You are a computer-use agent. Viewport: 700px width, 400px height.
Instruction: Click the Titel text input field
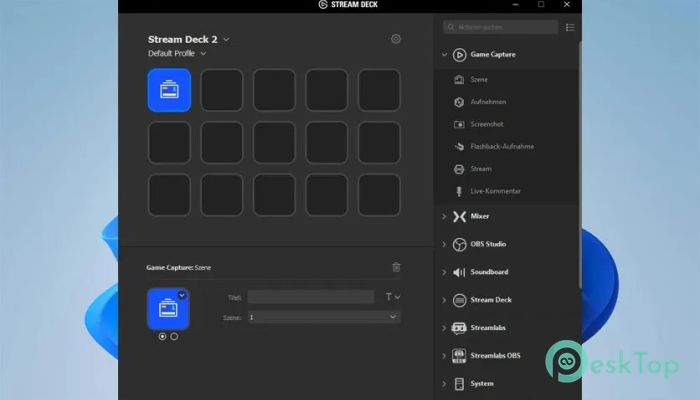[x=311, y=297]
